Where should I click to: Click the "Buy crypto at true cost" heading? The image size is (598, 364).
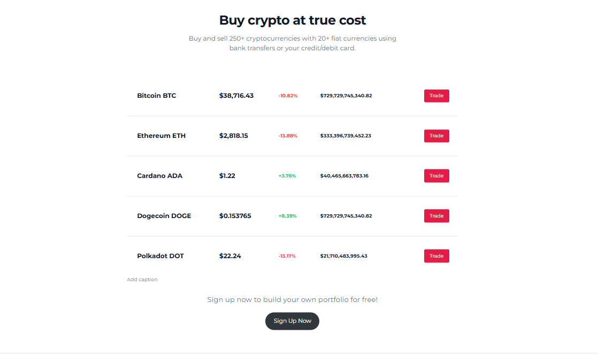pos(293,20)
